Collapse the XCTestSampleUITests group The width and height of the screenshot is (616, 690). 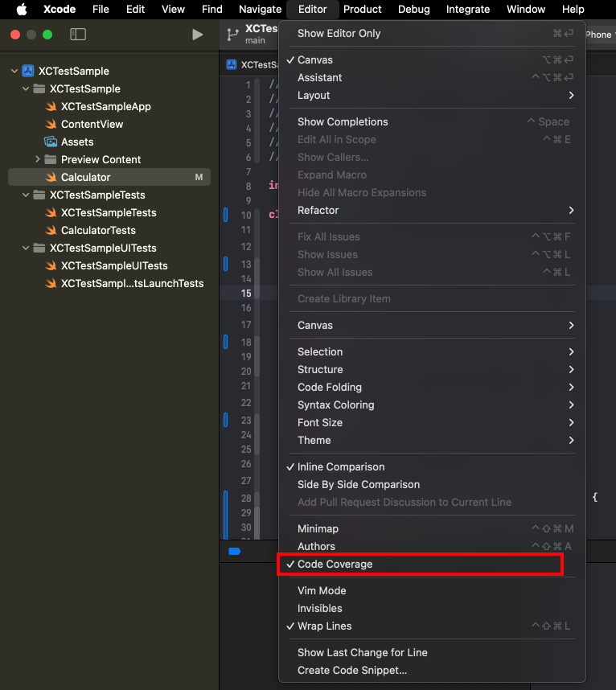coord(26,248)
